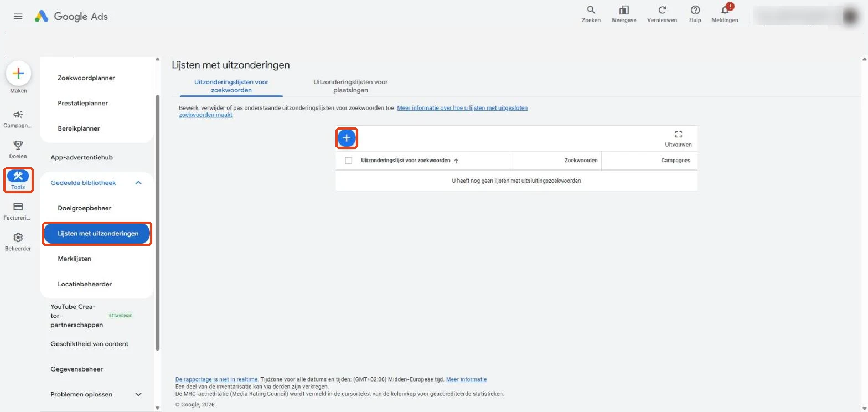This screenshot has width=868, height=412.
Task: Switch to Uitzonderingslijsten voor zoekwoorden tab
Action: [x=231, y=86]
